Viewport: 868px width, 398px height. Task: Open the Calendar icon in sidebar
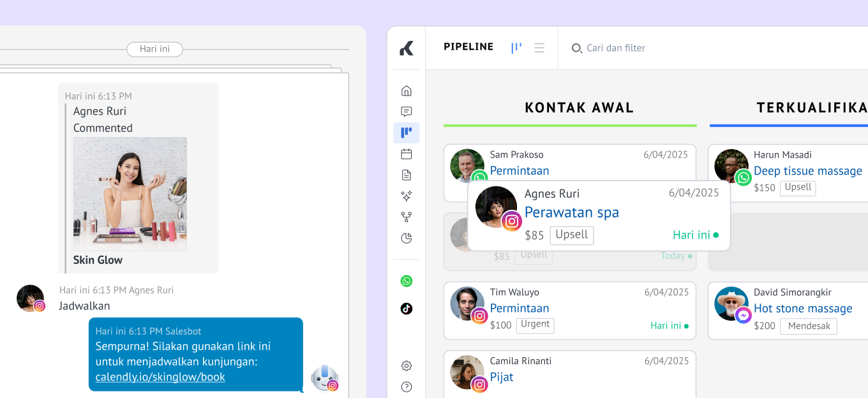pos(407,154)
